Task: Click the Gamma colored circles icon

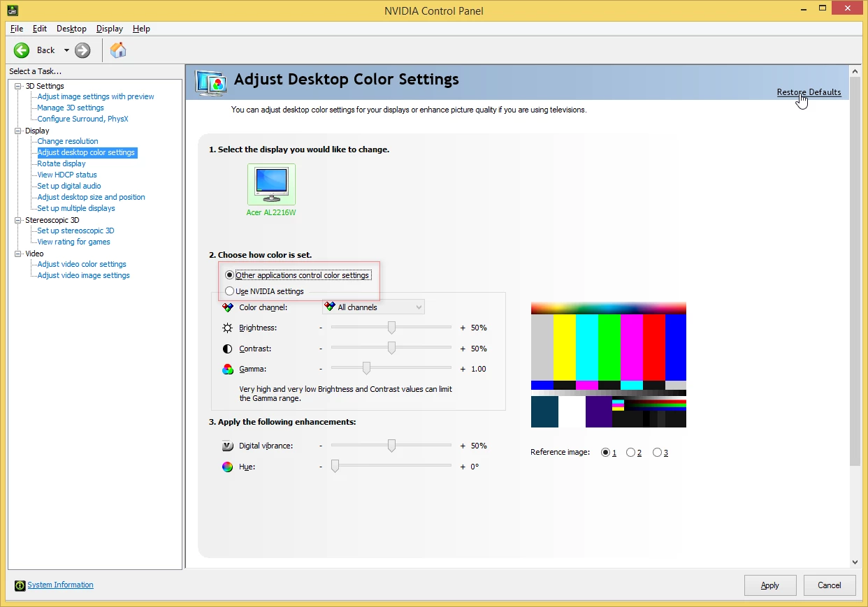Action: click(228, 369)
